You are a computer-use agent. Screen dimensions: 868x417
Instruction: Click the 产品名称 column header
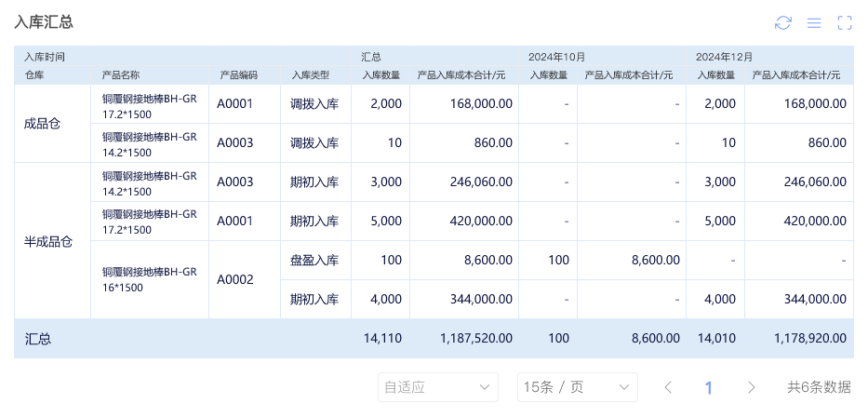(x=121, y=74)
